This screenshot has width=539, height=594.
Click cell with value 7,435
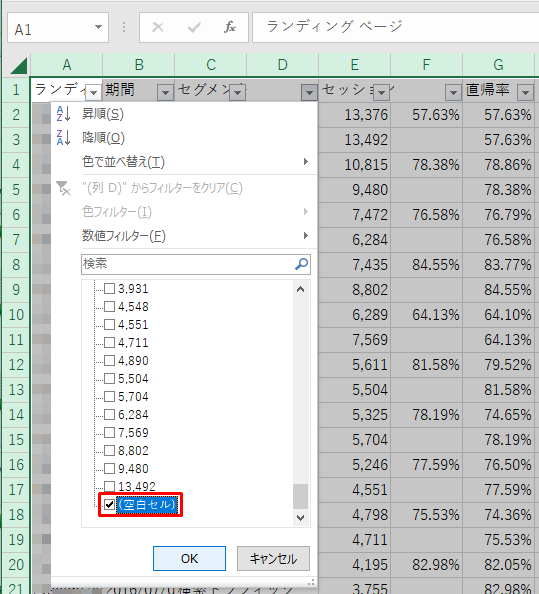[x=355, y=265]
